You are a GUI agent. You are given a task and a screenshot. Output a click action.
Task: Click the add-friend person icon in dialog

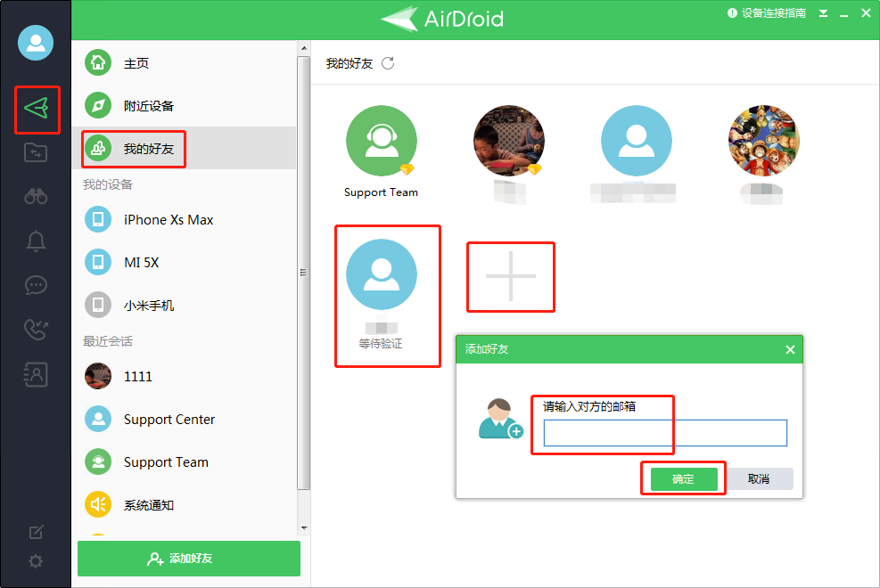tap(500, 418)
